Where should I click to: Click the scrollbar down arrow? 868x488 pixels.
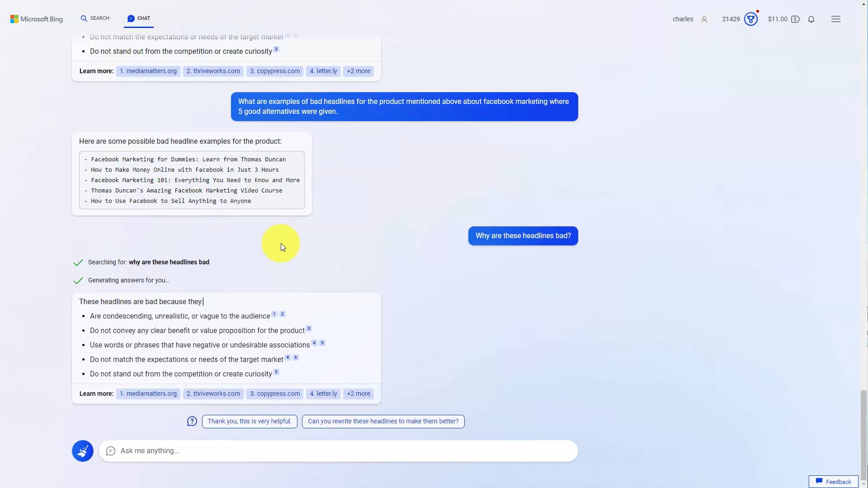pos(863,484)
